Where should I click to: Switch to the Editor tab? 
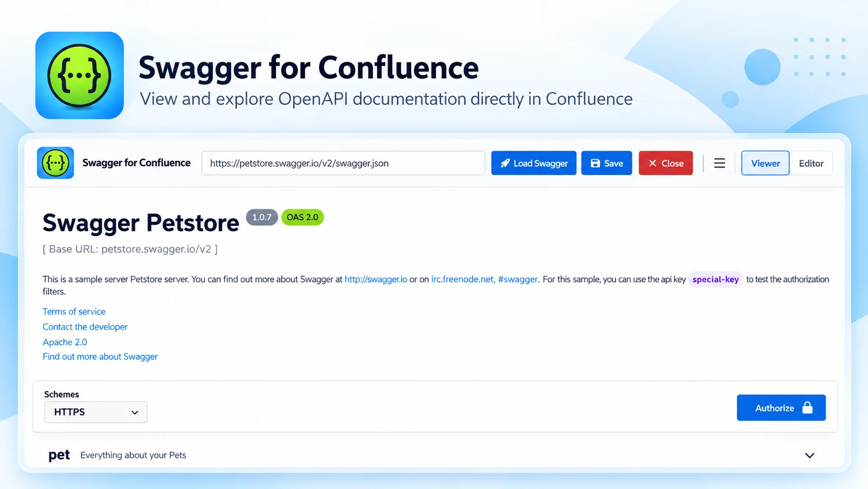pyautogui.click(x=811, y=163)
